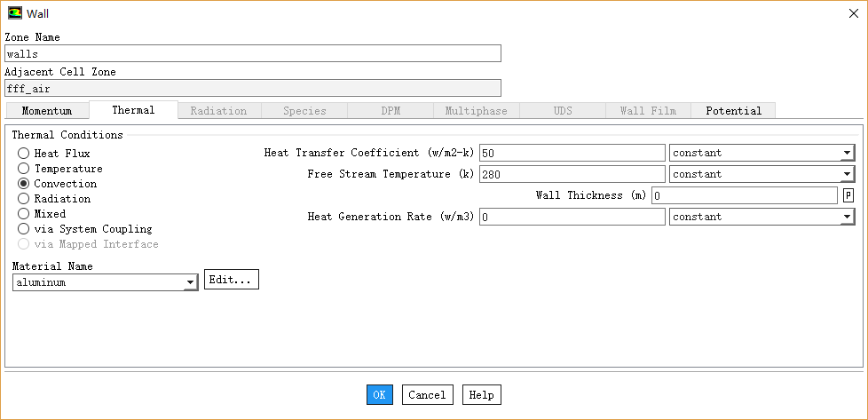Choose the Radiation thermal condition

point(24,199)
